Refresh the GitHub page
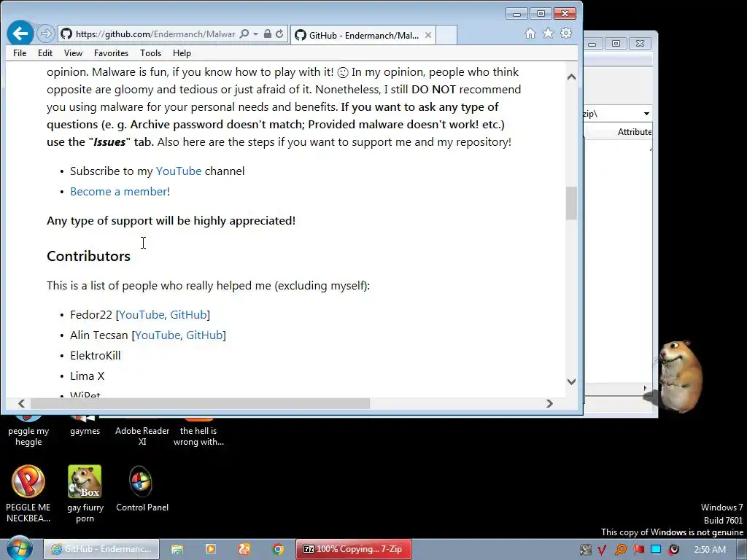This screenshot has height=560, width=747. [279, 34]
